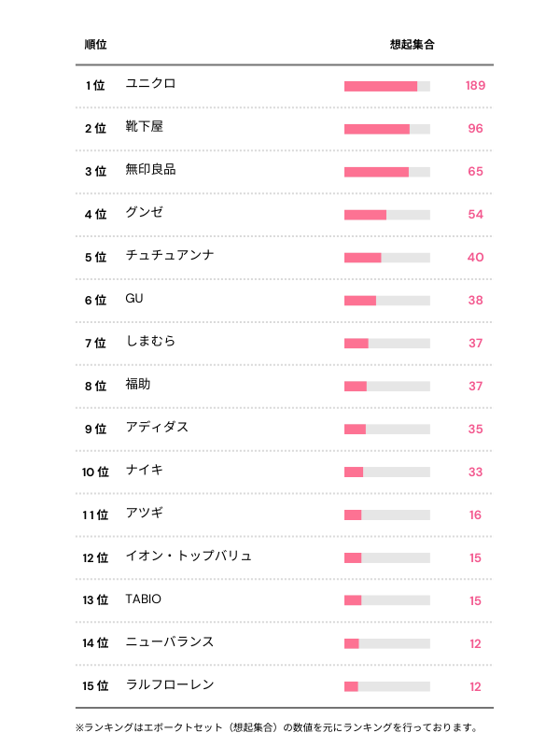Screen dimensions: 560x747
Task: Click the ナイキ brand name
Action: [x=144, y=471]
